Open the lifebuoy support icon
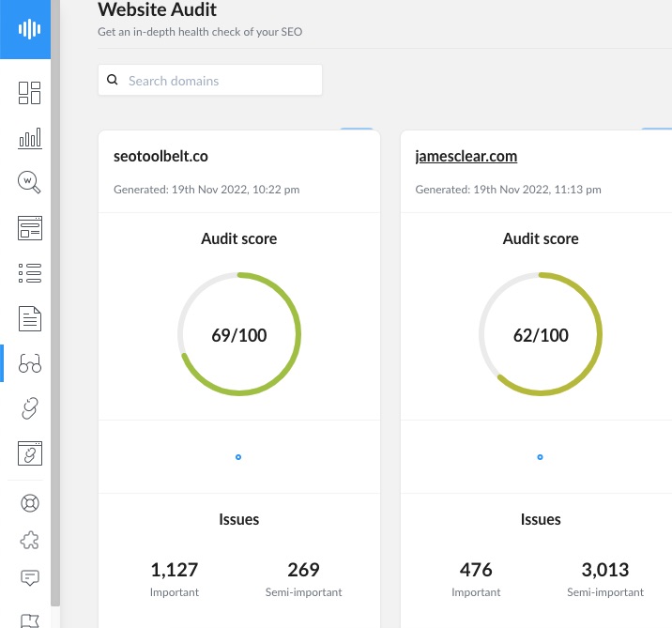Image resolution: width=672 pixels, height=628 pixels. click(30, 503)
